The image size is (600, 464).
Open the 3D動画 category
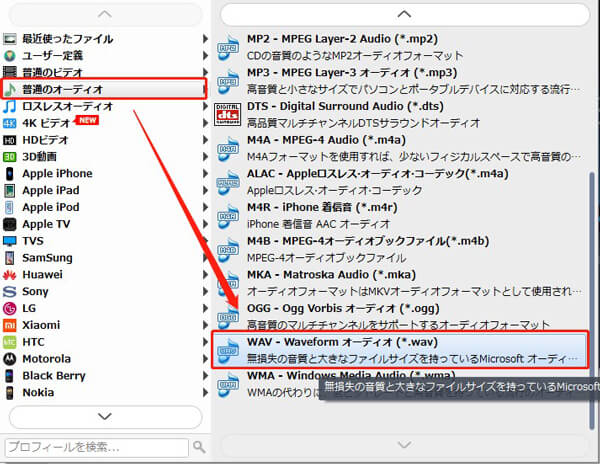(x=105, y=157)
